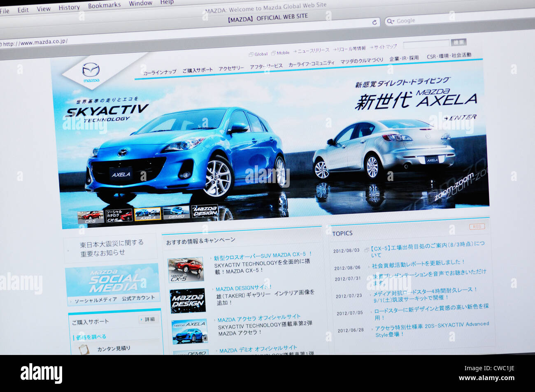This screenshot has height=392, width=535.
Task: Open アクセラ特別仕様車 20S-SKYACTIV topic
Action: (x=432, y=328)
